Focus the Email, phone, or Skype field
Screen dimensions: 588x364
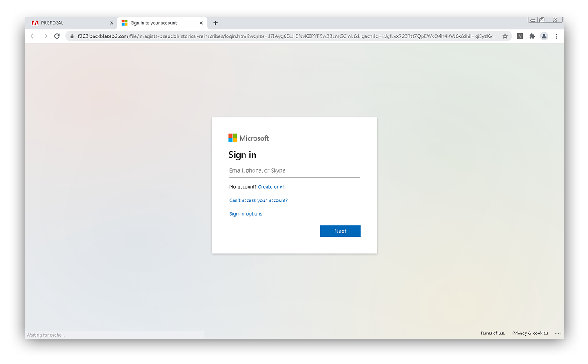294,171
